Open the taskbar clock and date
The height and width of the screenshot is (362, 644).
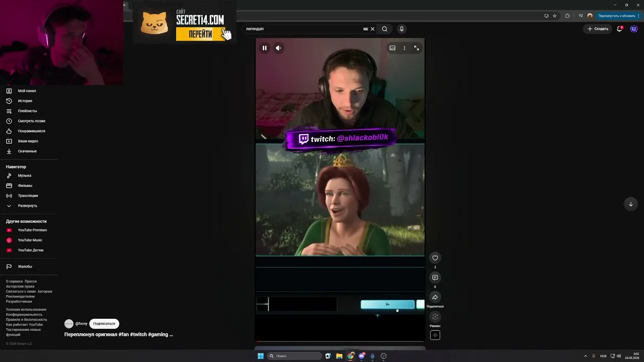click(632, 356)
